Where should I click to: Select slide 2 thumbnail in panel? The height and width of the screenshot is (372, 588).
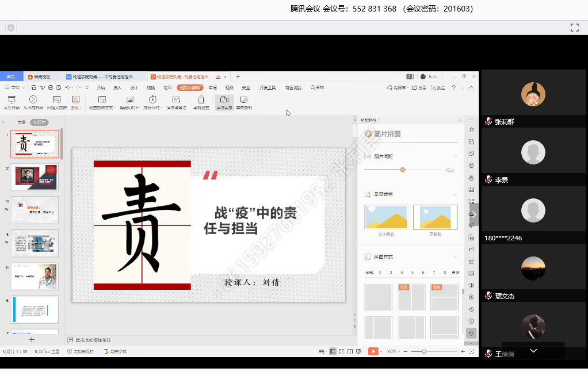tap(35, 177)
